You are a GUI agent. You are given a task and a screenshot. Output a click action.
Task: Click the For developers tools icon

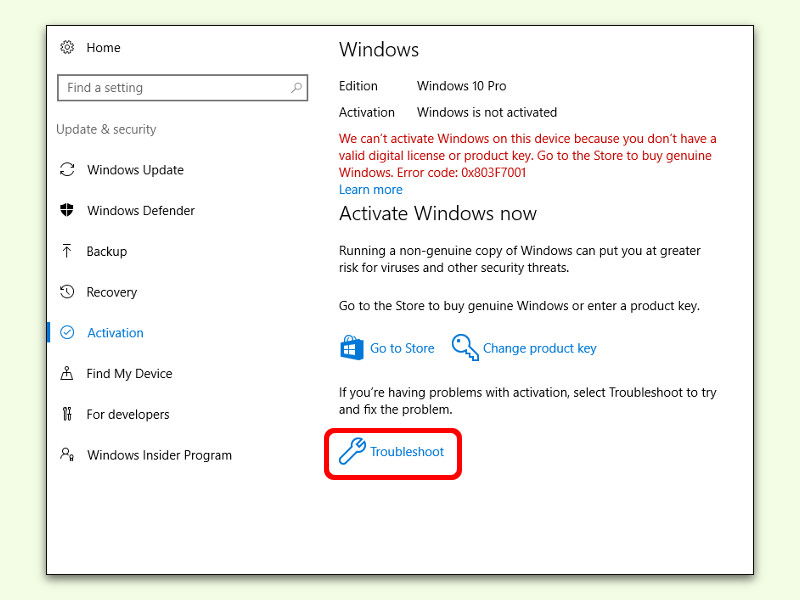67,414
